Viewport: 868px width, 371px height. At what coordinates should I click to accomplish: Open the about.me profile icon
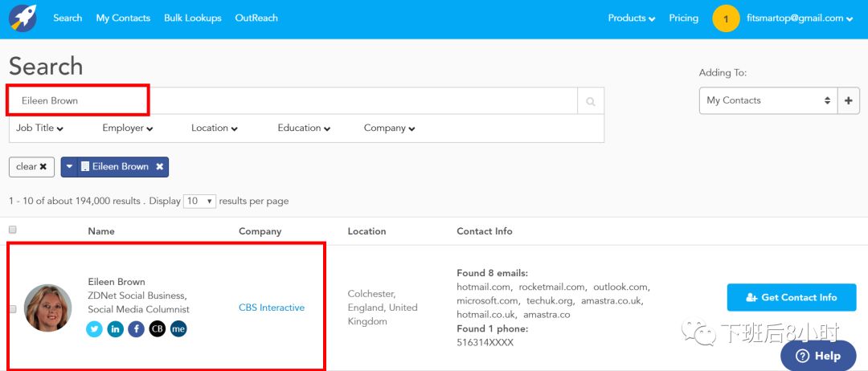pyautogui.click(x=178, y=328)
